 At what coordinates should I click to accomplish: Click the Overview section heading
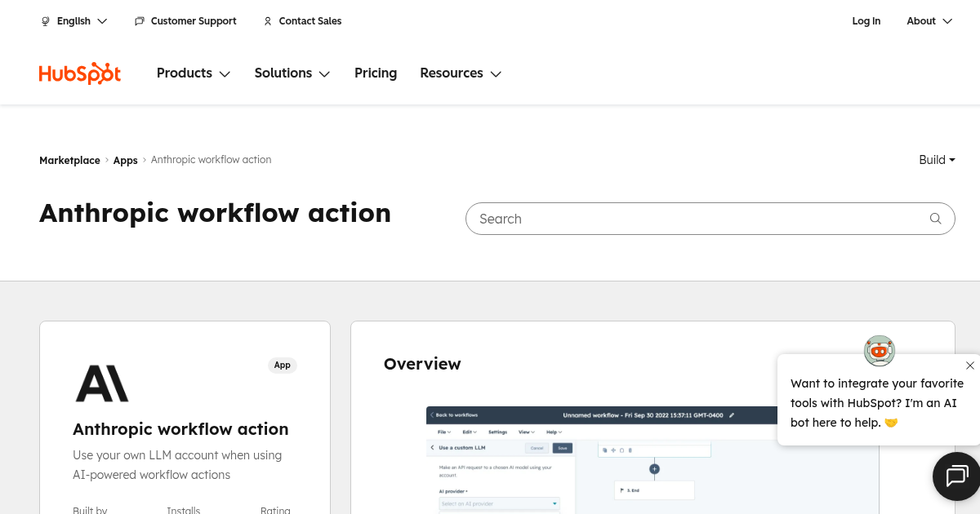[422, 364]
